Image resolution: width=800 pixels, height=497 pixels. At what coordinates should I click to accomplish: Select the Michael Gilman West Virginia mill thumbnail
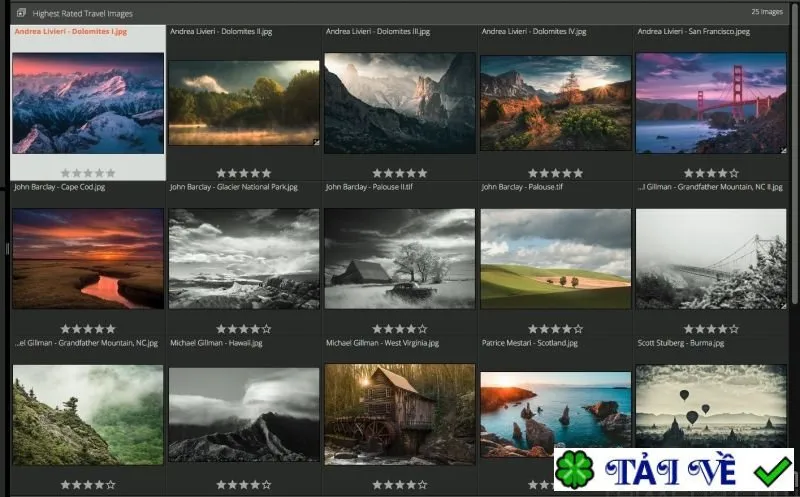click(x=400, y=414)
